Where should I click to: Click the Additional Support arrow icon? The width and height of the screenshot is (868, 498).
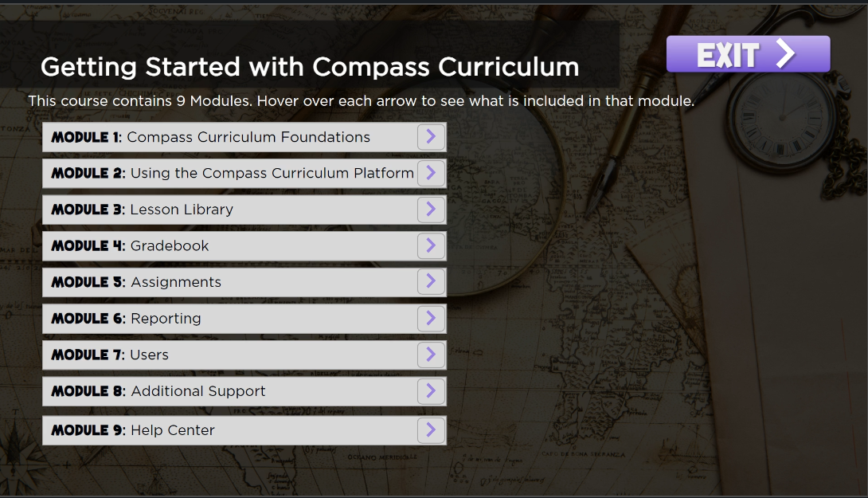tap(431, 391)
